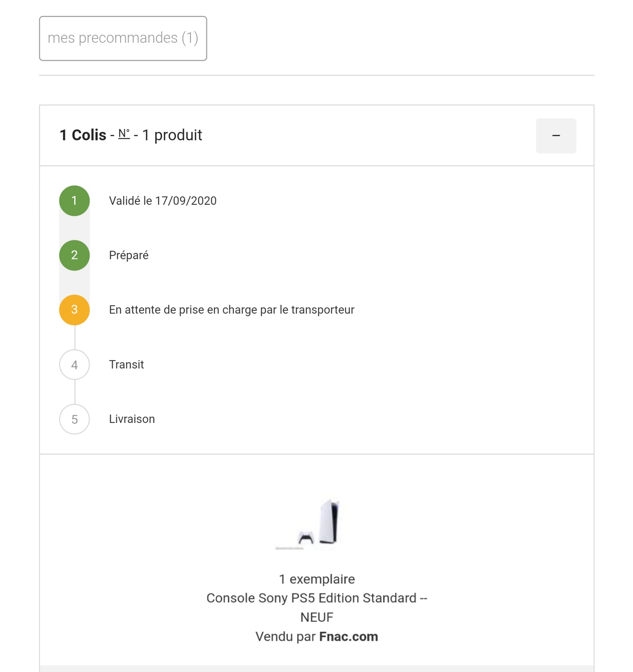Click the 1 produit header text

pyautogui.click(x=172, y=135)
